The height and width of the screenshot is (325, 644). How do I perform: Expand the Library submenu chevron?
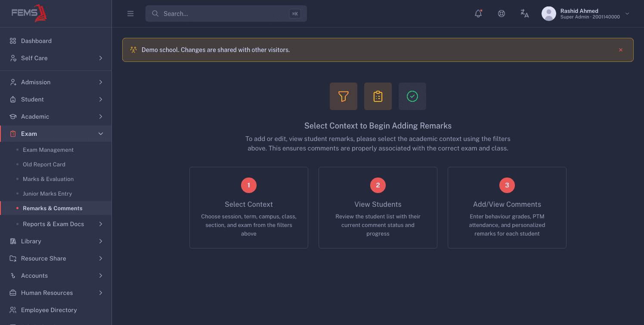point(101,241)
